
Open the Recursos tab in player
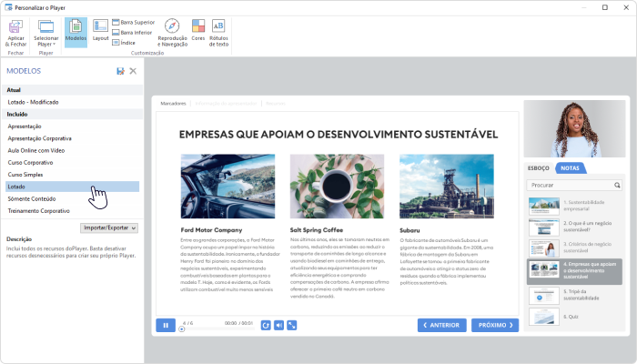point(276,104)
